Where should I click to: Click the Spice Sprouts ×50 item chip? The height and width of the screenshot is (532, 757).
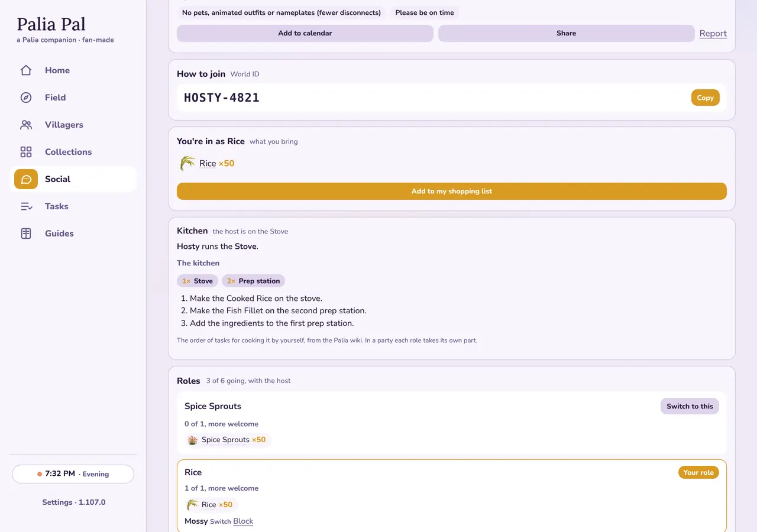point(228,440)
